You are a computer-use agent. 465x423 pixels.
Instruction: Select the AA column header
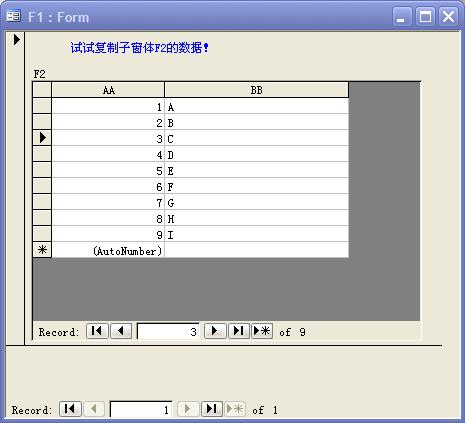point(108,90)
